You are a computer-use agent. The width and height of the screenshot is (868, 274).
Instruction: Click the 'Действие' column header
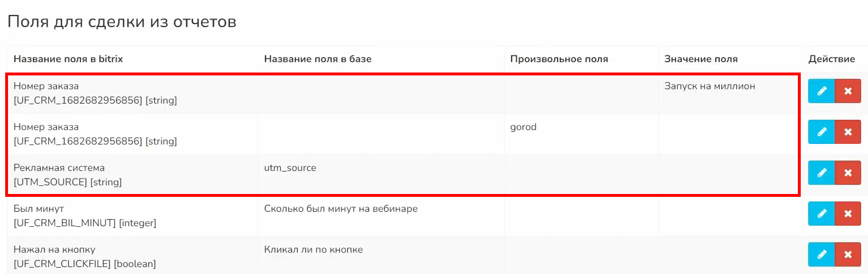coord(831,59)
